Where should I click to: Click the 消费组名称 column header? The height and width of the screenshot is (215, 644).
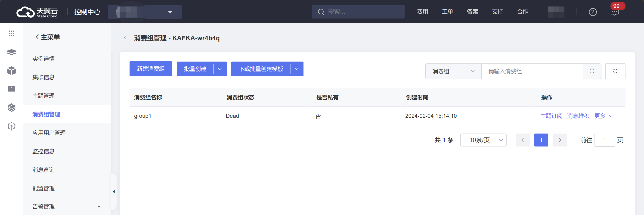click(x=148, y=97)
